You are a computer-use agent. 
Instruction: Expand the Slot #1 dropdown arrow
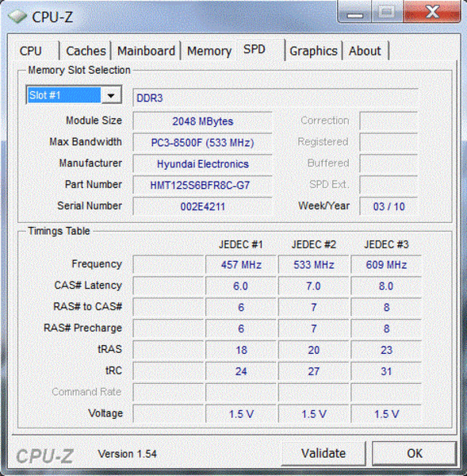click(111, 96)
